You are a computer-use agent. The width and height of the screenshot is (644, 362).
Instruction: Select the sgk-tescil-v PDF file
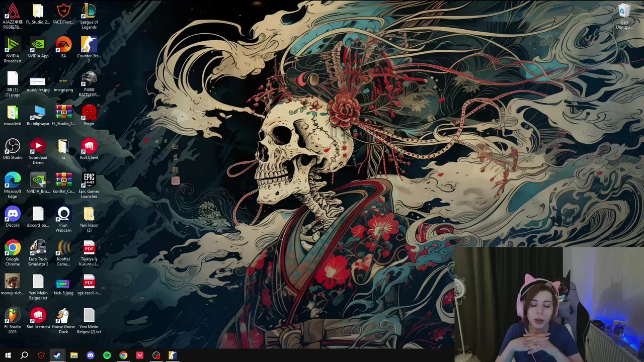coord(89,285)
